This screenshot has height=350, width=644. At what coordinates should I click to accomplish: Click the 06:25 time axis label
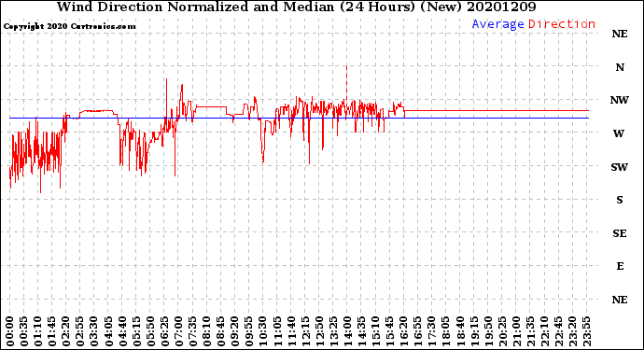(x=164, y=331)
